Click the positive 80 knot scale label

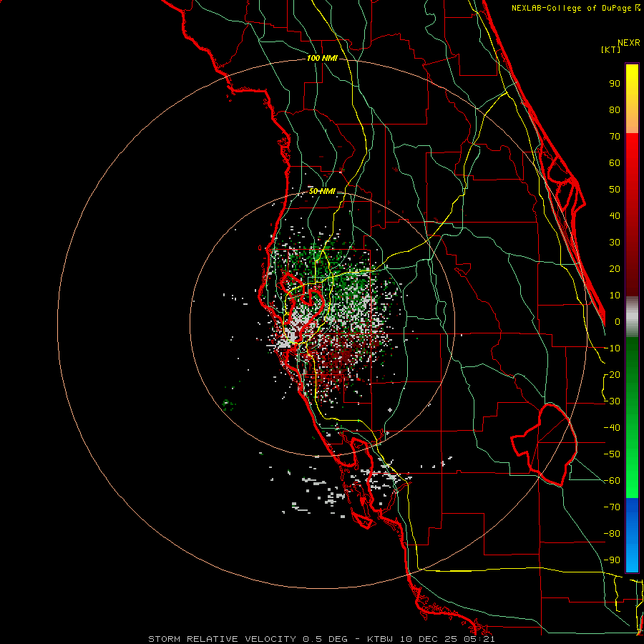(x=615, y=110)
